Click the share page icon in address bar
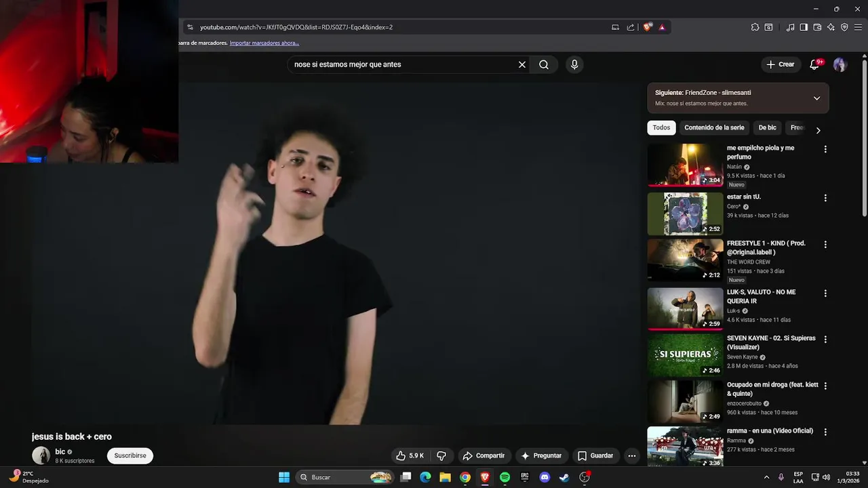Screen dimensions: 868x488 [x=631, y=27]
